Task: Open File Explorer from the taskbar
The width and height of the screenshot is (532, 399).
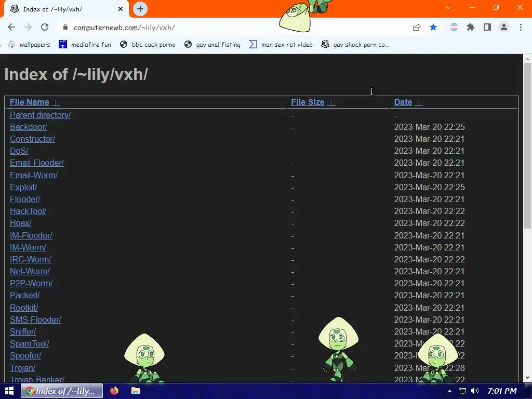Action: coord(136,391)
